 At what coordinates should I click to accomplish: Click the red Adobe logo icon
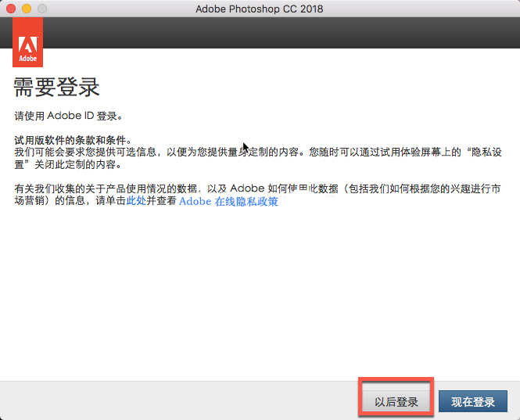(x=28, y=42)
